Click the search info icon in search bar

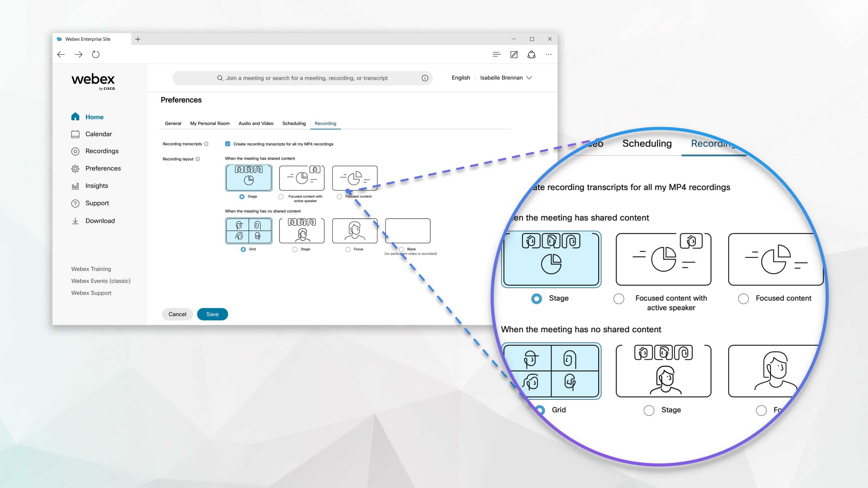pyautogui.click(x=424, y=77)
